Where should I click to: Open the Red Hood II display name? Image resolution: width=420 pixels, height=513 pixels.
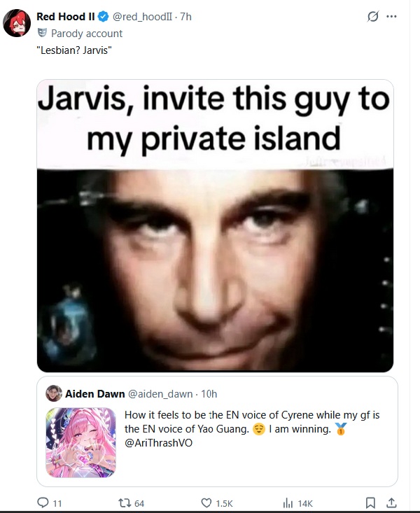pyautogui.click(x=66, y=16)
